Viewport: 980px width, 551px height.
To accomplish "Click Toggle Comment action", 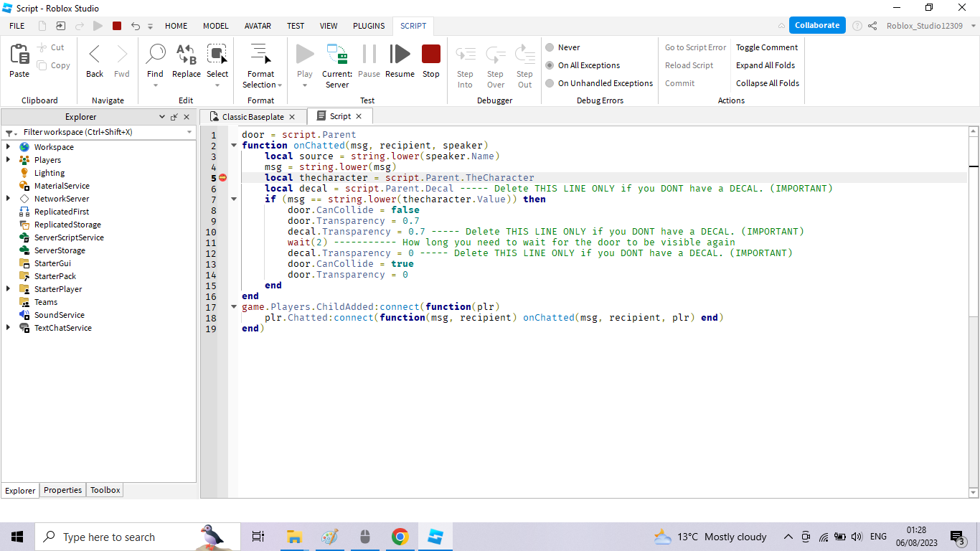I will tap(767, 47).
